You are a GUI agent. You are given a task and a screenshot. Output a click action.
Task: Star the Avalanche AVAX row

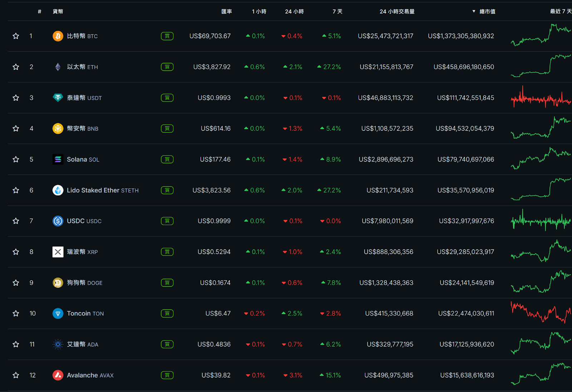tap(16, 375)
